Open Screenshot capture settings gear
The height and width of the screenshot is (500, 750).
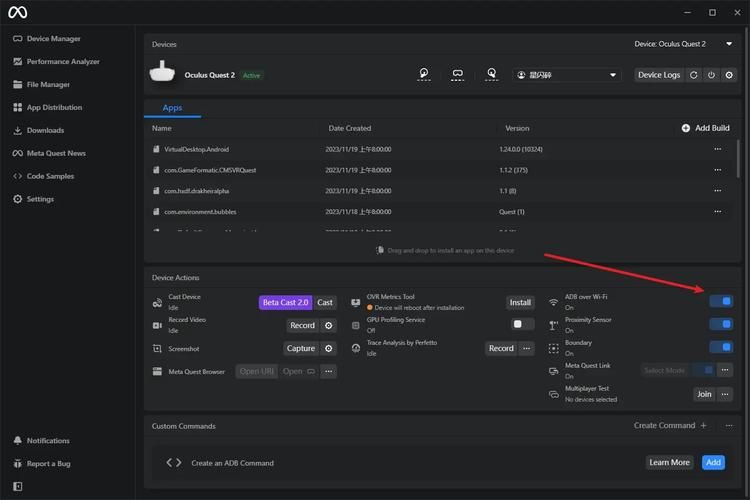(330, 348)
